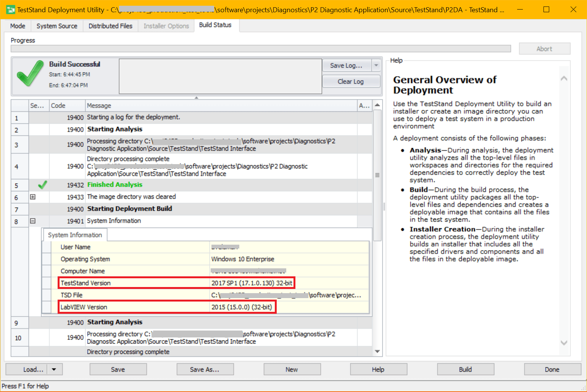Click the Save As button
The image size is (587, 392).
pos(205,369)
